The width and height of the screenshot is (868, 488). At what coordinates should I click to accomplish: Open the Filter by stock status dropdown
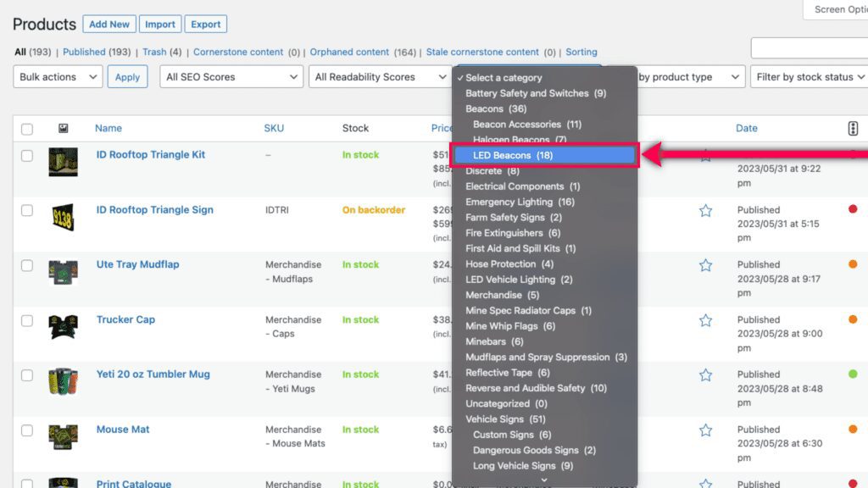tap(808, 76)
